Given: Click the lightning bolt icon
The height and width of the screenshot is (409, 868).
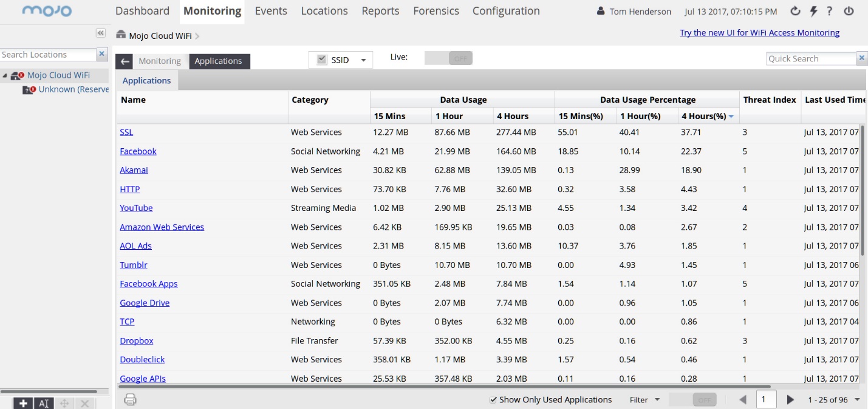Looking at the screenshot, I should click(x=813, y=12).
